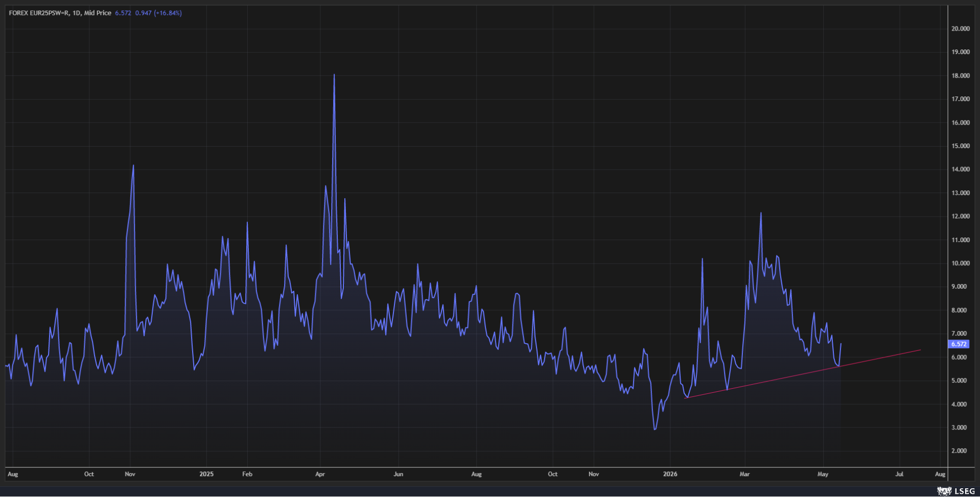Select the FOREX EUR25PSW=R symbol label

[x=39, y=13]
